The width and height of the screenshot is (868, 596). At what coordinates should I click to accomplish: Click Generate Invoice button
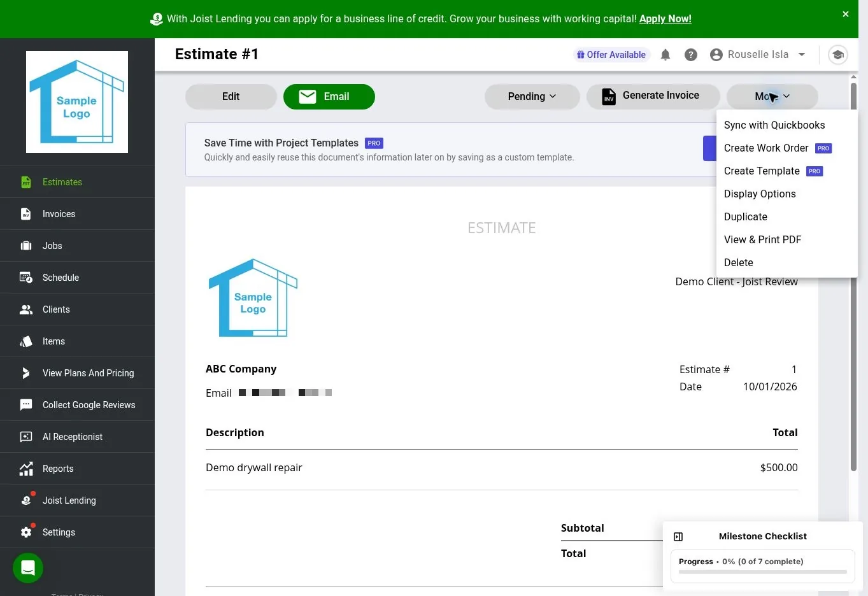[x=653, y=97]
